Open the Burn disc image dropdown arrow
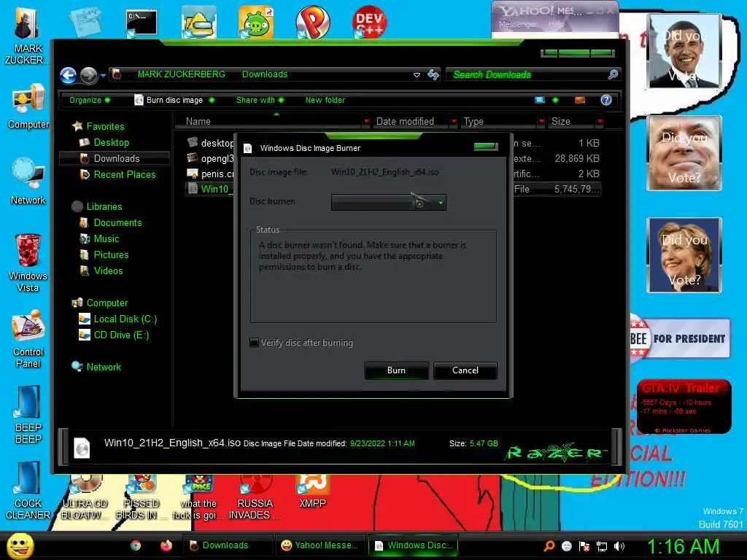The image size is (747, 560). (212, 100)
